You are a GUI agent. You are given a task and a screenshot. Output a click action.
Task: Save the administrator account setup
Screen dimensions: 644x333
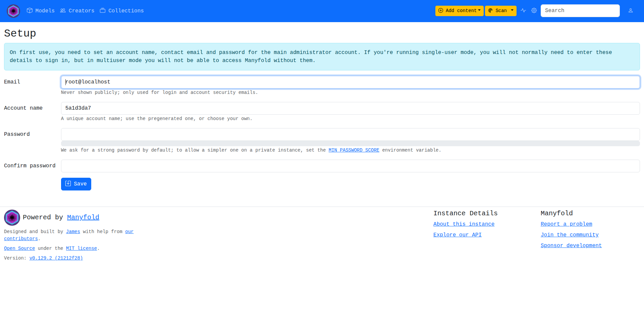point(76,184)
